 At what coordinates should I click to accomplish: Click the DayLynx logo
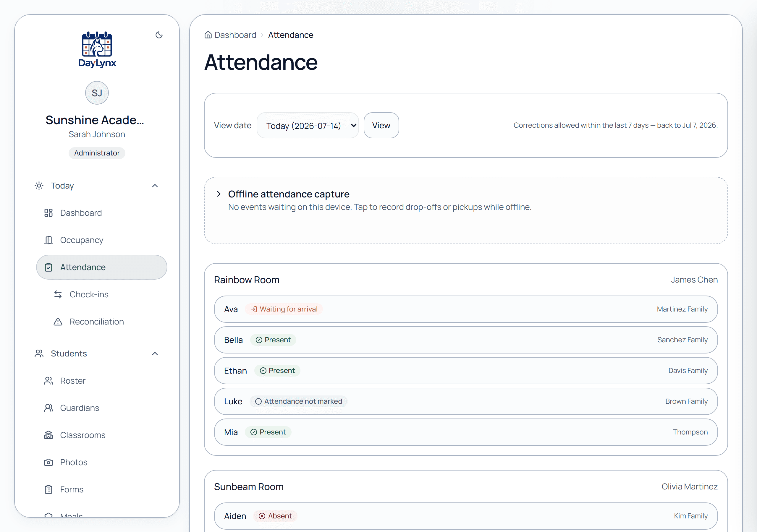(97, 50)
